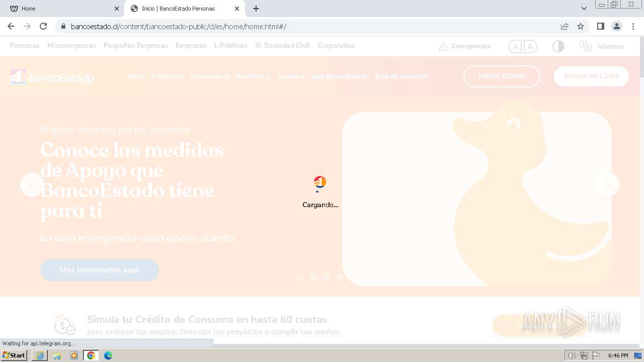The height and width of the screenshot is (362, 644).
Task: Expand Beneficios navigation menu
Action: (x=253, y=76)
